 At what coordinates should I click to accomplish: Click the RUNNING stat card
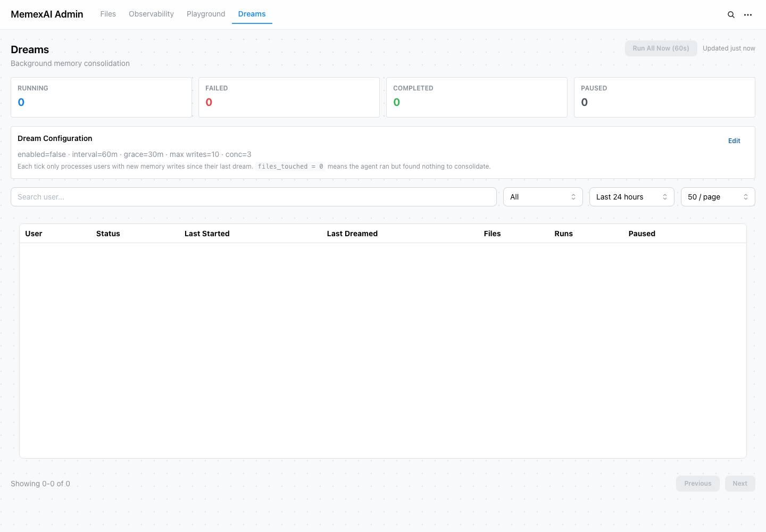101,97
